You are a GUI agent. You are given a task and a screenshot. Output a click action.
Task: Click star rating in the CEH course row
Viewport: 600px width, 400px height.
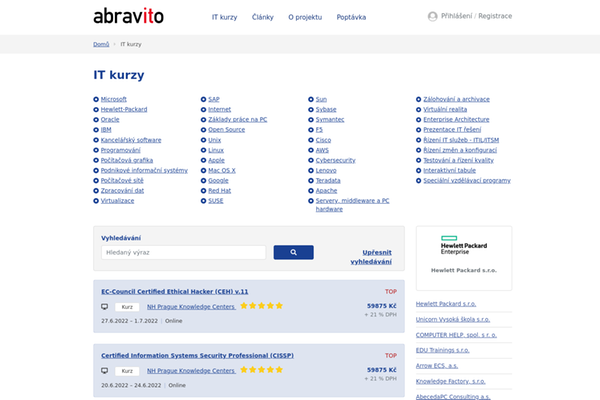point(261,305)
